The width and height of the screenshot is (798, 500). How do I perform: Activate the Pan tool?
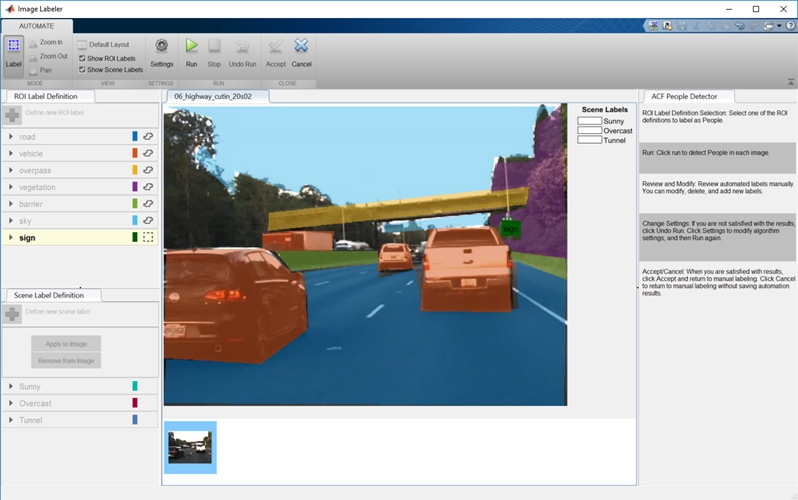point(40,70)
